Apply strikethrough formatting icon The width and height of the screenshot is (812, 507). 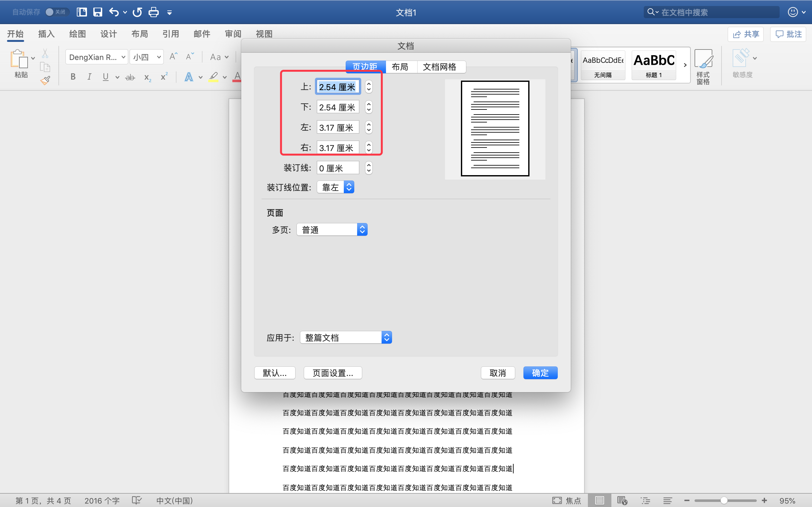[x=130, y=77]
